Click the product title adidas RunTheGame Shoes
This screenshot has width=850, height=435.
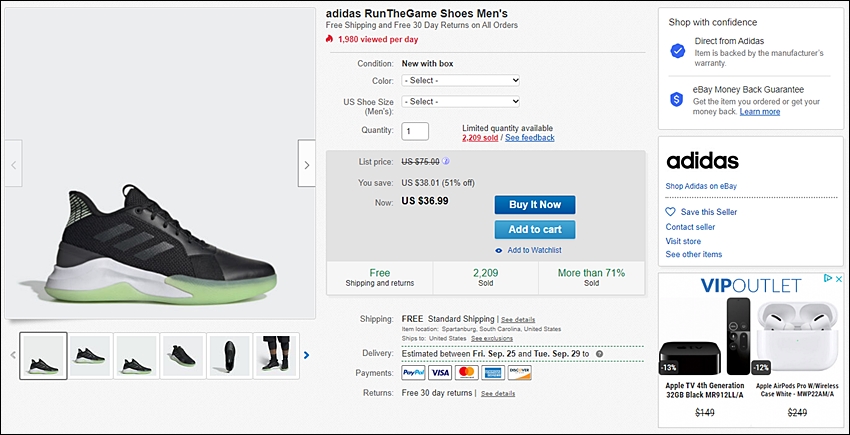(417, 14)
